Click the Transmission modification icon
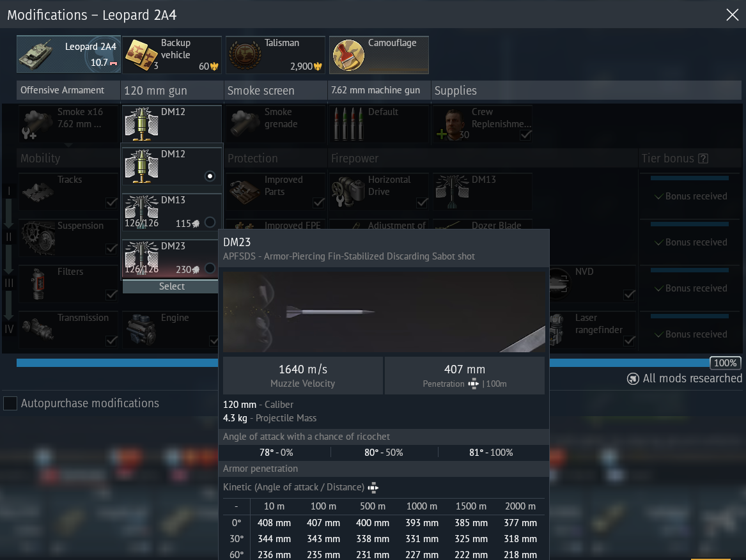The width and height of the screenshot is (746, 560). [x=37, y=329]
